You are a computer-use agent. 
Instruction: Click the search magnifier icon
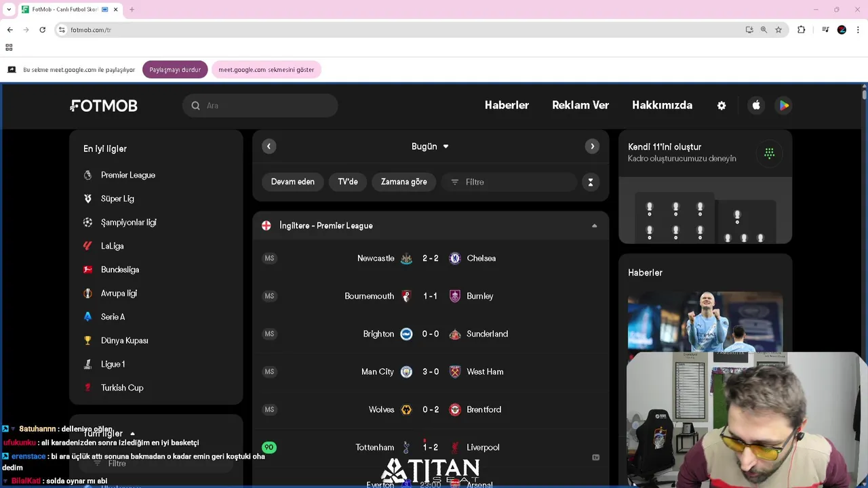point(195,106)
